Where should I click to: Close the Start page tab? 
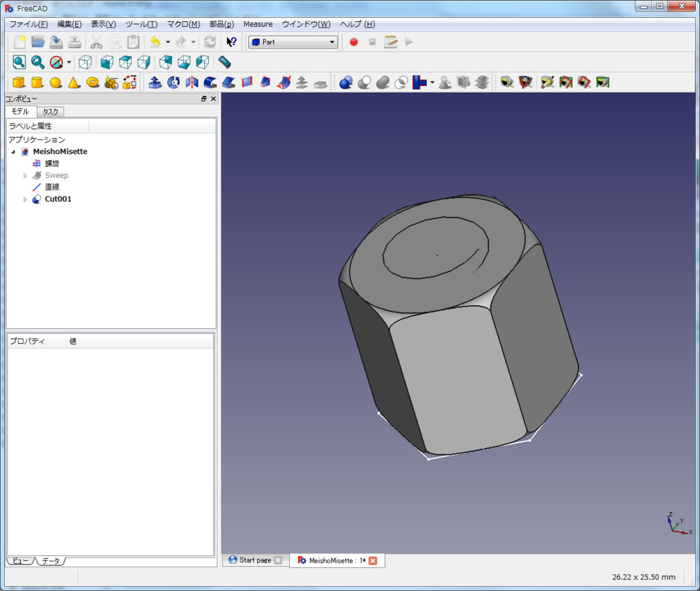pyautogui.click(x=278, y=560)
